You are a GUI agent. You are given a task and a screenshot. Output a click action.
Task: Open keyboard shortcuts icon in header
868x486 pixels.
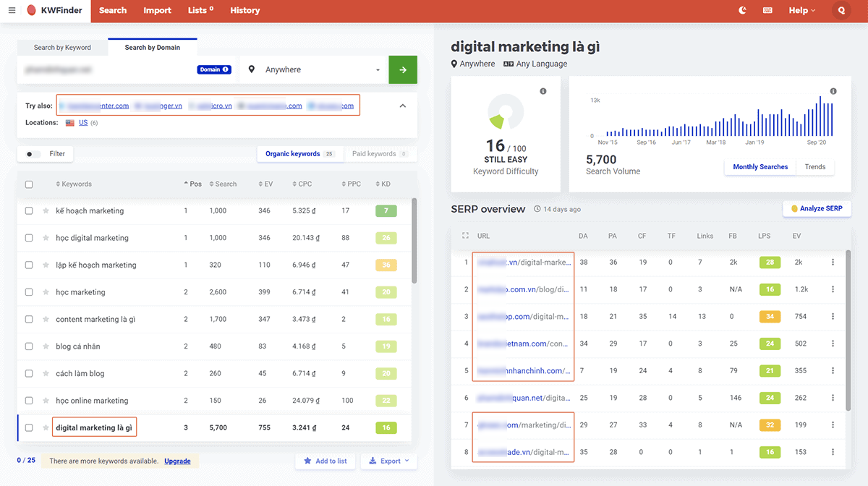coord(767,11)
